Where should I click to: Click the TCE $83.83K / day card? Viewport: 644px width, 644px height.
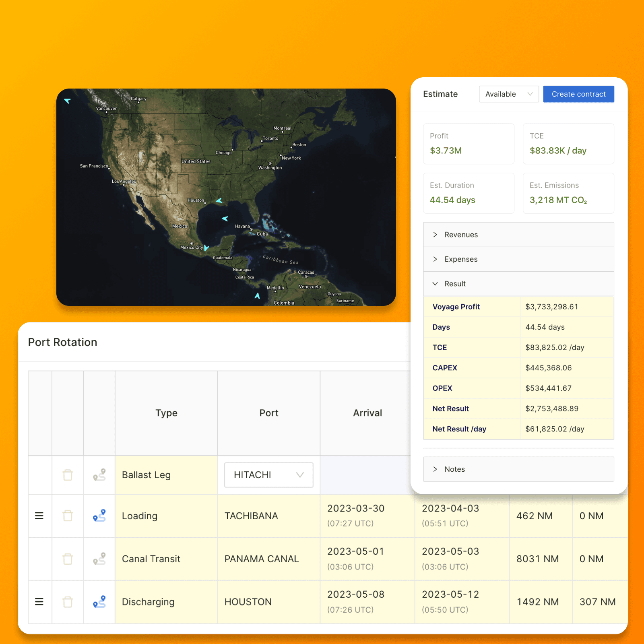(x=568, y=144)
